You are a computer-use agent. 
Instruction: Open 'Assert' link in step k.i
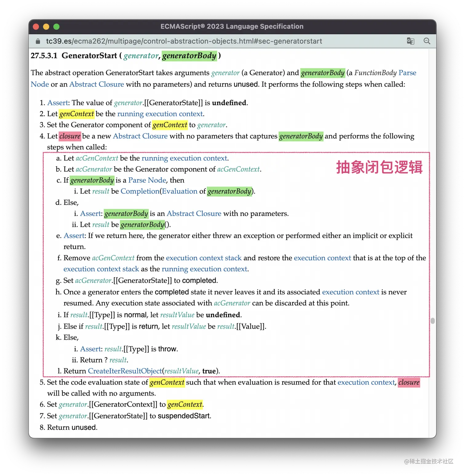click(x=90, y=349)
